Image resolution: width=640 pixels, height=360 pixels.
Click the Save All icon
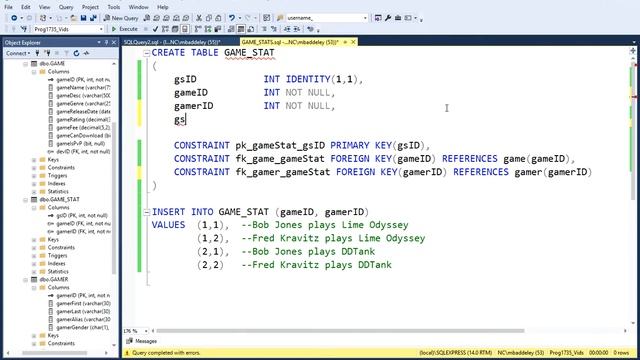pos(93,18)
